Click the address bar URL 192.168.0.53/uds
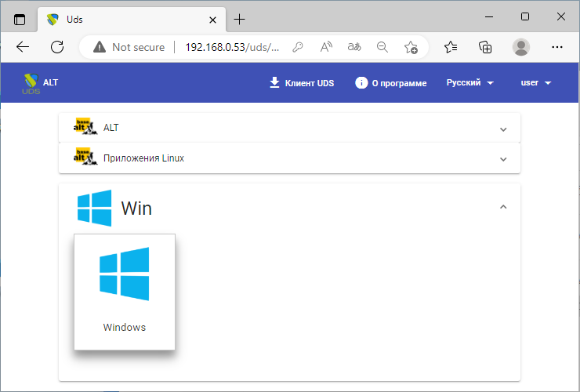 tap(232, 47)
